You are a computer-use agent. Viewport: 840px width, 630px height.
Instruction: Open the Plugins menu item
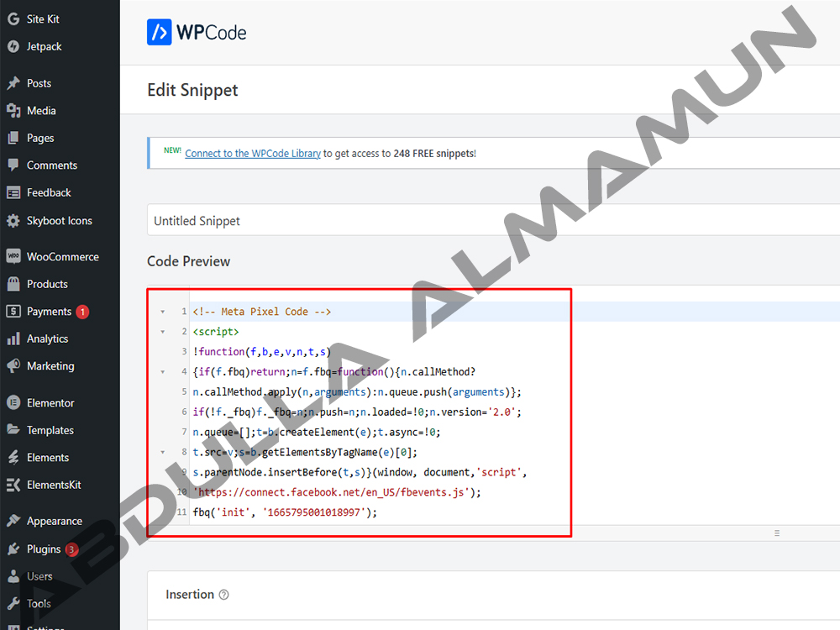[44, 549]
